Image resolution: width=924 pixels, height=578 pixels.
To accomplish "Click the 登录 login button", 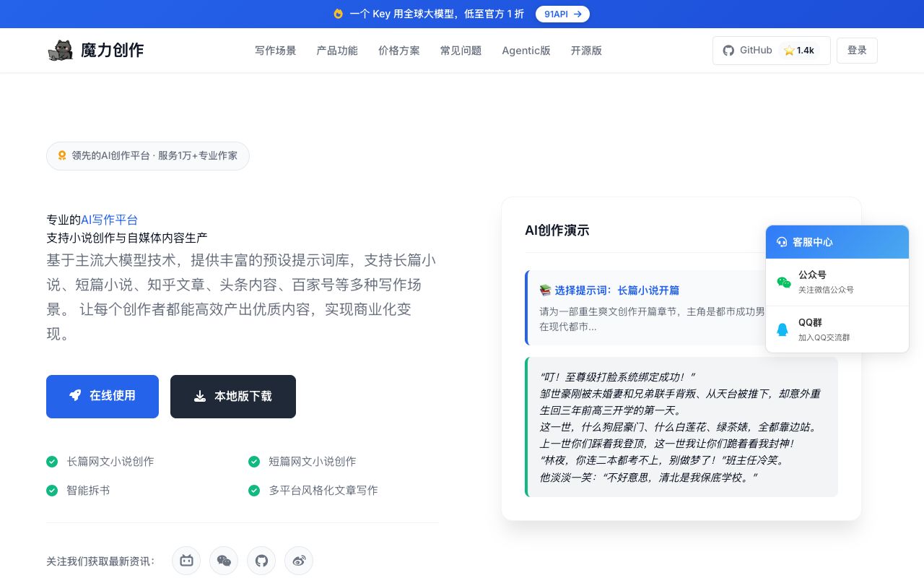I will coord(857,51).
